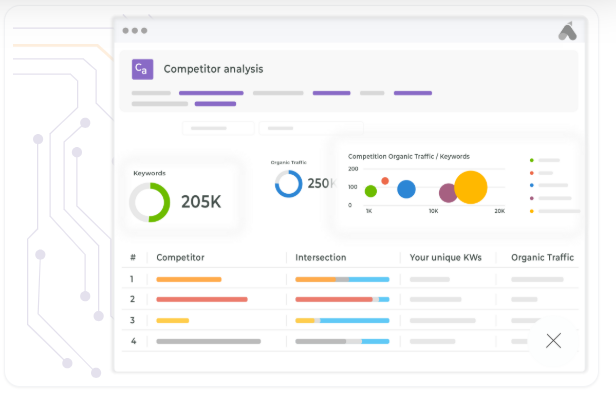Open the second filter dropdown below header
The image size is (616, 417).
coord(310,128)
